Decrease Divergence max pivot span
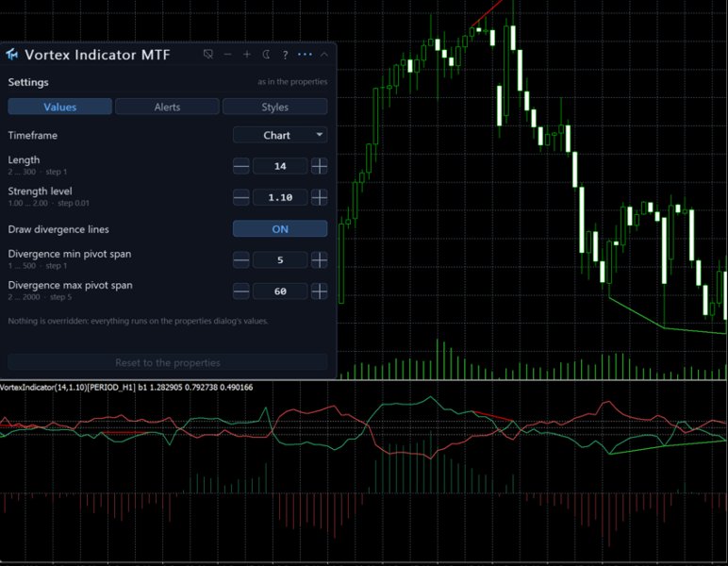728x566 pixels. [x=241, y=291]
